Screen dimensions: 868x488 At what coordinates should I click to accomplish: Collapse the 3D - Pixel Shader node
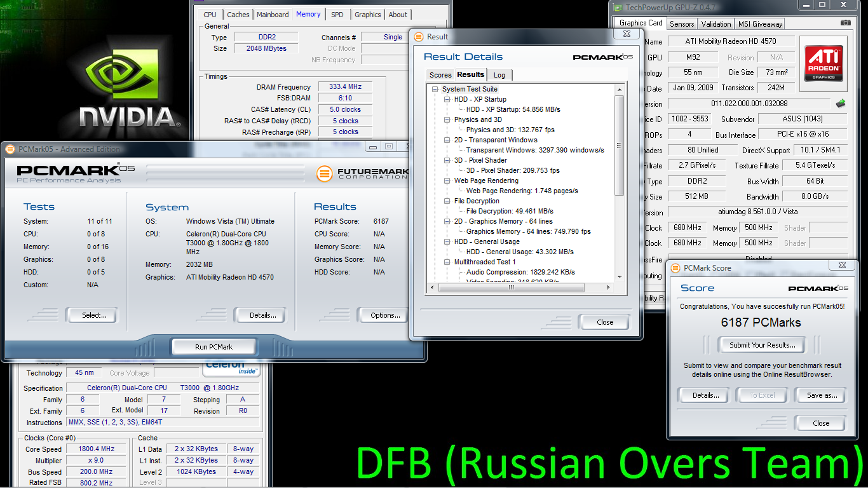click(x=448, y=160)
